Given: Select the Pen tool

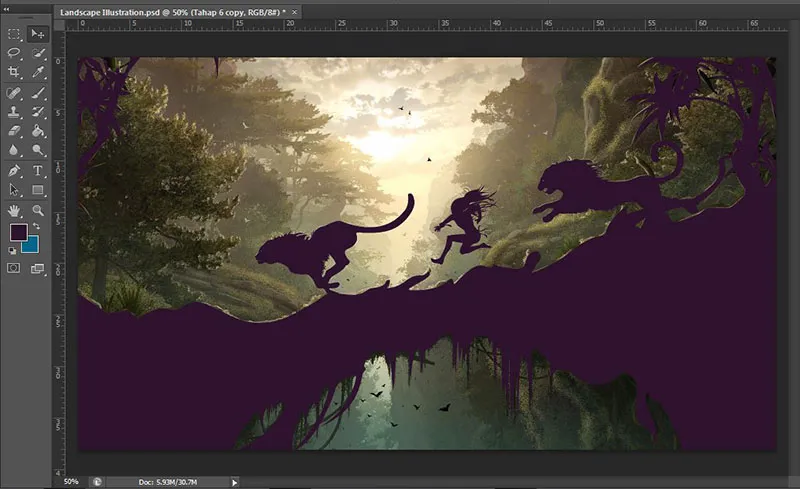Looking at the screenshot, I should pos(14,170).
